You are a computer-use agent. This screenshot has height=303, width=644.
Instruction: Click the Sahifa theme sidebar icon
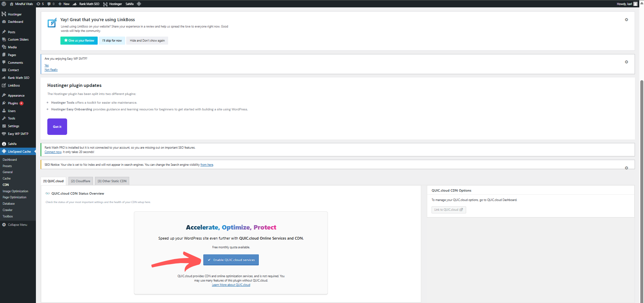(4, 144)
